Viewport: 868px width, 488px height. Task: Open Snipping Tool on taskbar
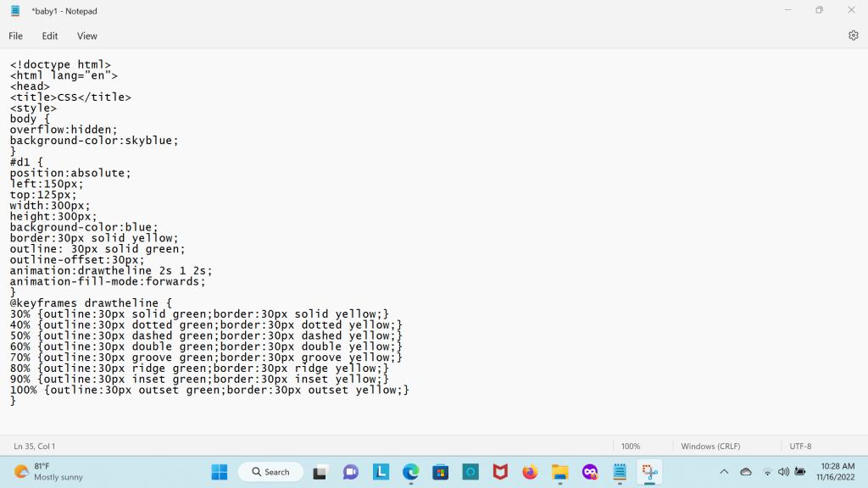[x=650, y=472]
